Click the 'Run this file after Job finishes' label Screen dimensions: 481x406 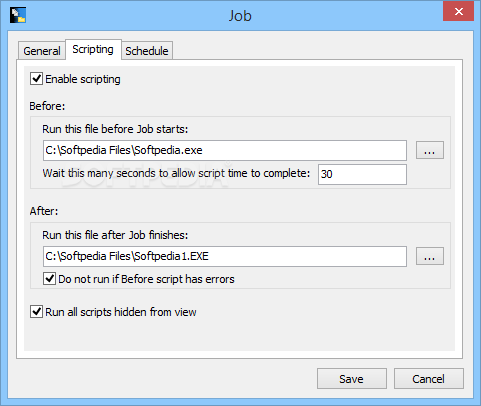(x=115, y=235)
